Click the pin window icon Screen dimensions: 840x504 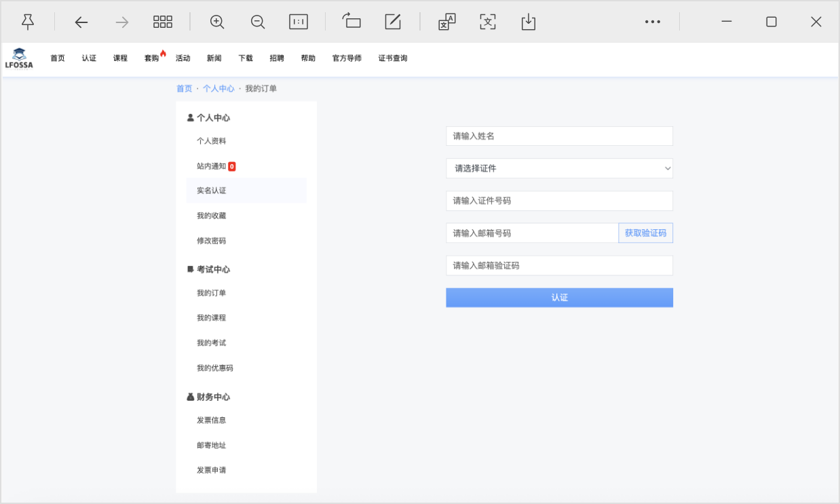(x=28, y=22)
